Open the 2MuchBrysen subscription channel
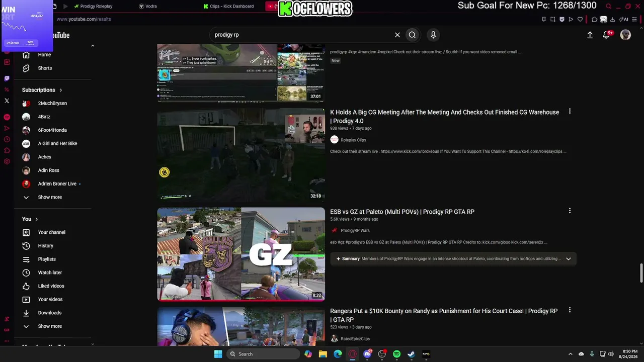The width and height of the screenshot is (644, 362). (52, 104)
